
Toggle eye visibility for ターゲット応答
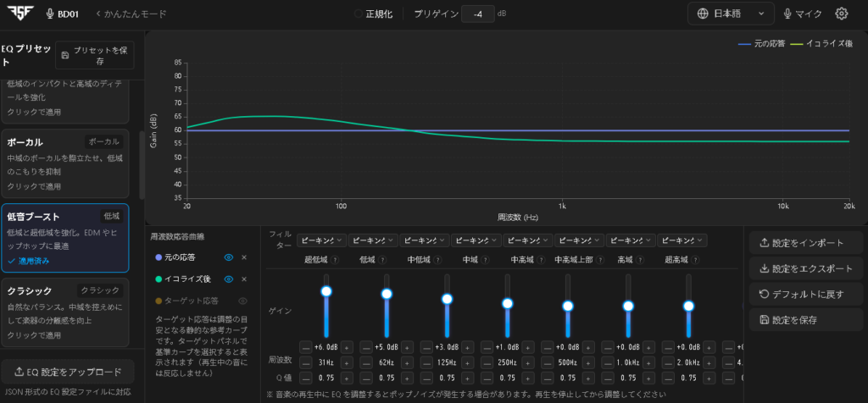point(242,301)
